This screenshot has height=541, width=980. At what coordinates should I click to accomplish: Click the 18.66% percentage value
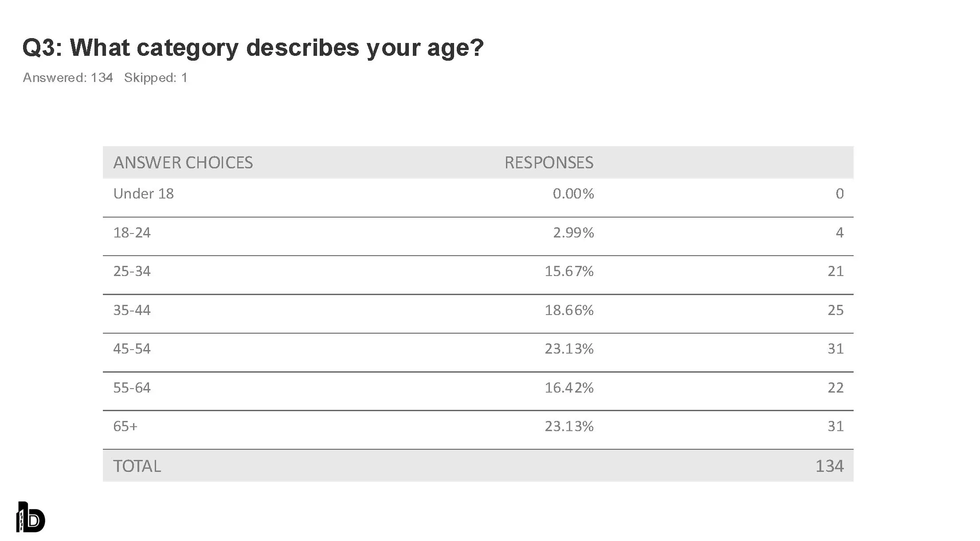(x=569, y=310)
